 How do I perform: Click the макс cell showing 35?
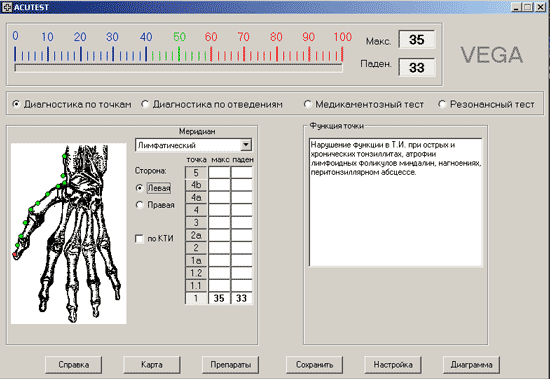pyautogui.click(x=219, y=299)
